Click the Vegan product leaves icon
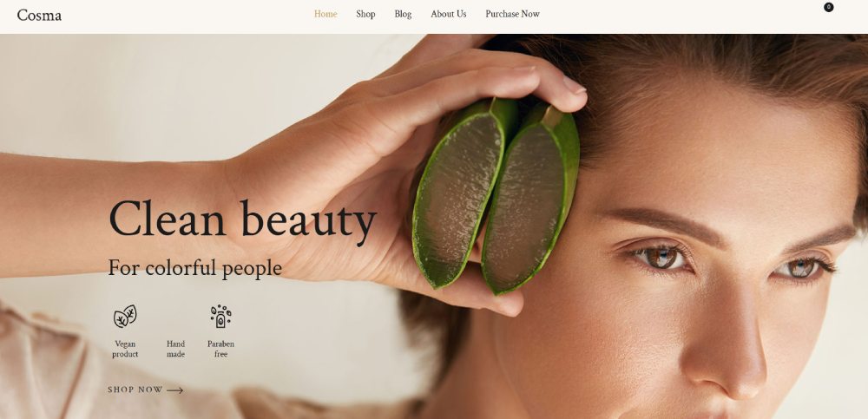The image size is (868, 419). pyautogui.click(x=125, y=316)
